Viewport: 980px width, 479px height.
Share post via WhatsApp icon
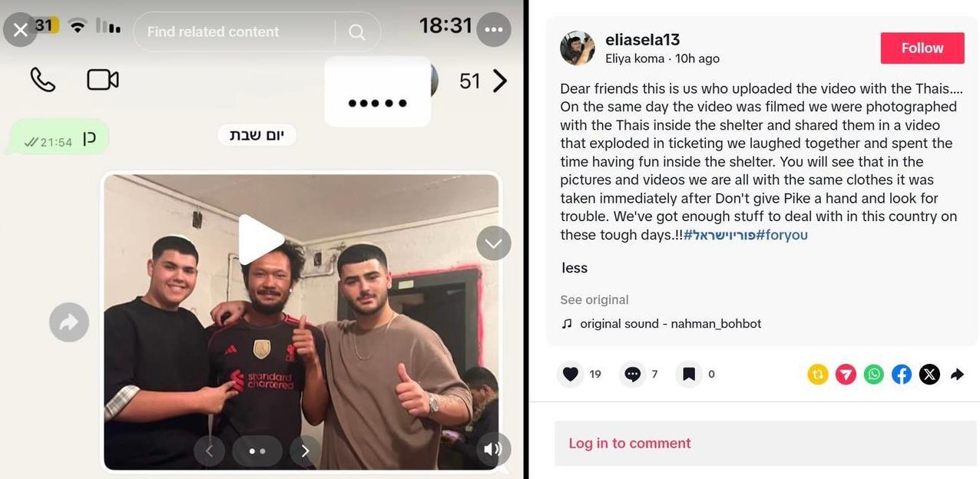[x=874, y=374]
